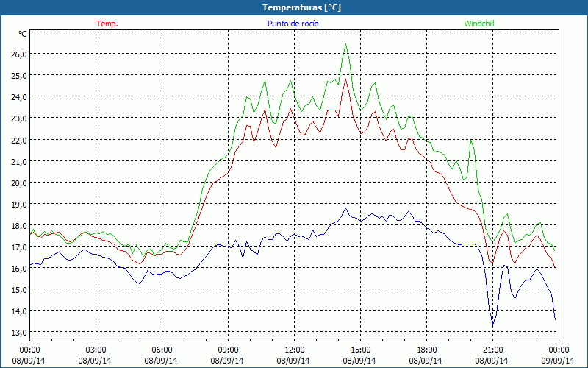
Task: Click the green Windchill peak above 26,0
Action: tap(345, 44)
